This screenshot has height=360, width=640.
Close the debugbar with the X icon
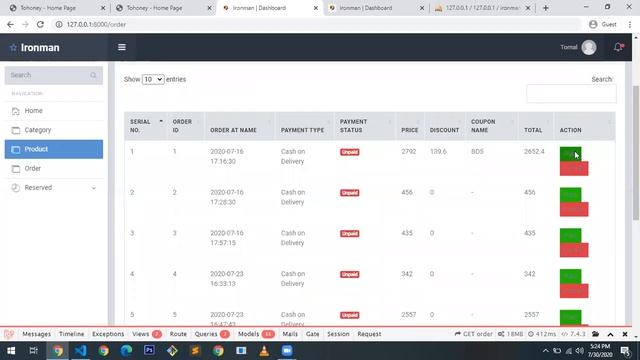(625, 334)
